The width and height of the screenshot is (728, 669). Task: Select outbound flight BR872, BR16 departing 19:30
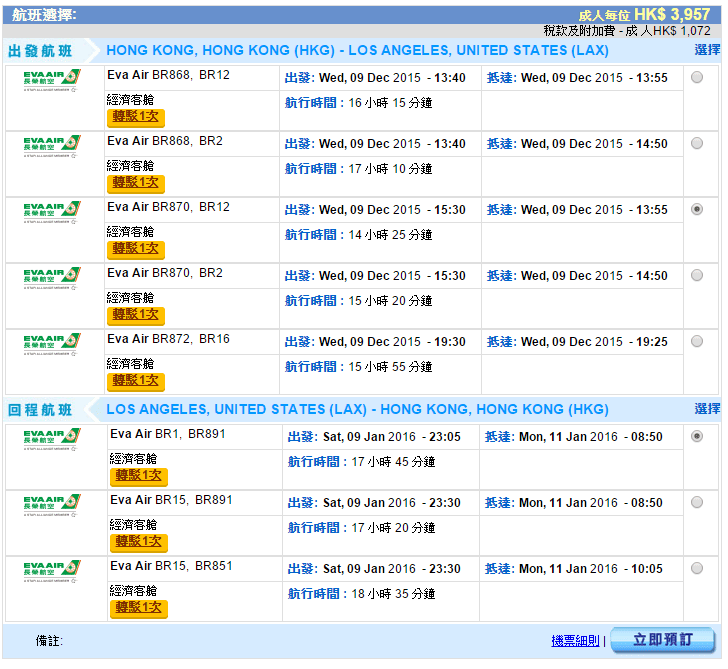(696, 342)
